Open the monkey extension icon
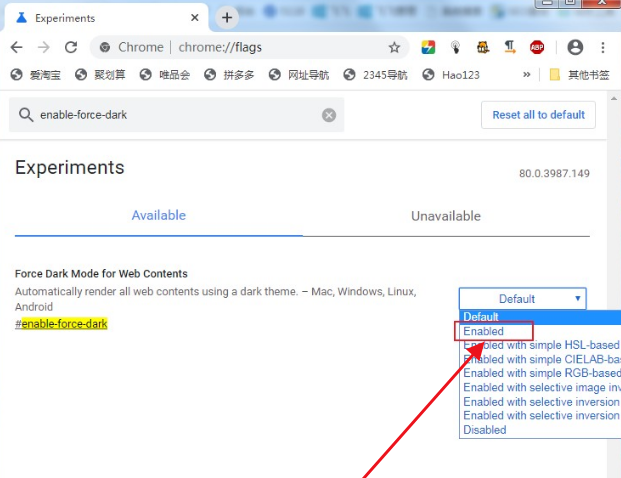This screenshot has width=621, height=478. (x=482, y=48)
